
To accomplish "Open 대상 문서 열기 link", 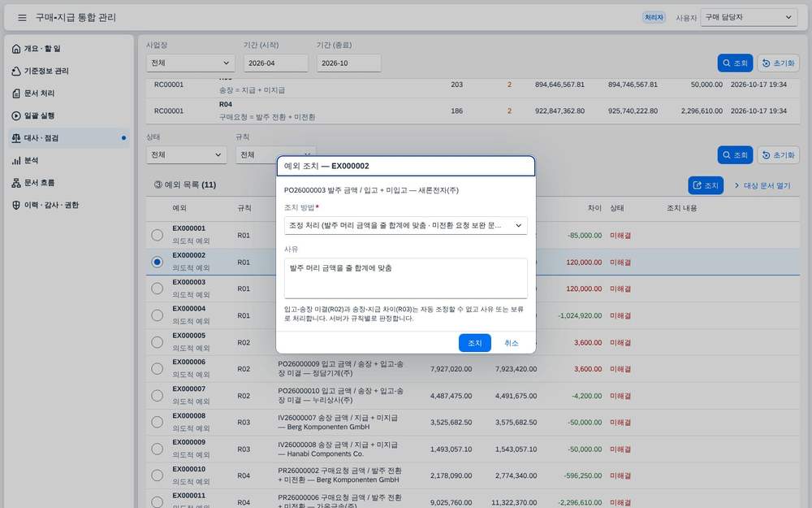I will point(762,185).
